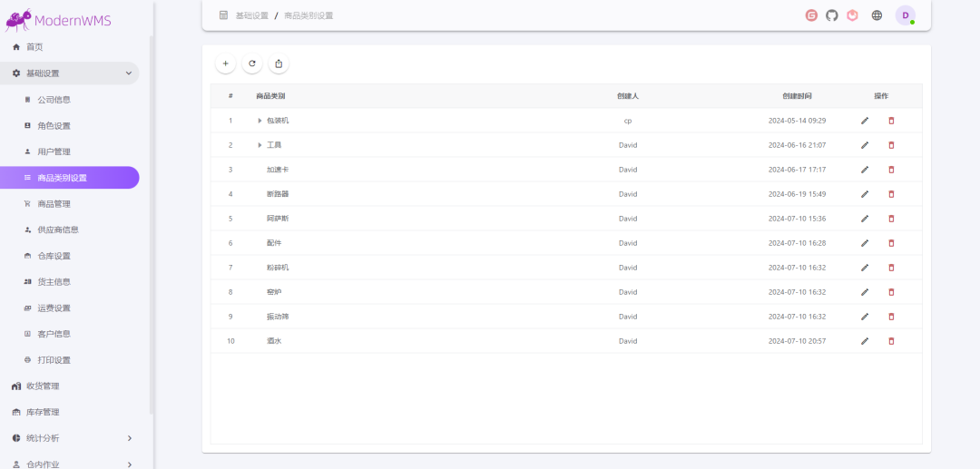Select 商品类别设置 menu item
This screenshot has height=469, width=980.
coord(69,178)
